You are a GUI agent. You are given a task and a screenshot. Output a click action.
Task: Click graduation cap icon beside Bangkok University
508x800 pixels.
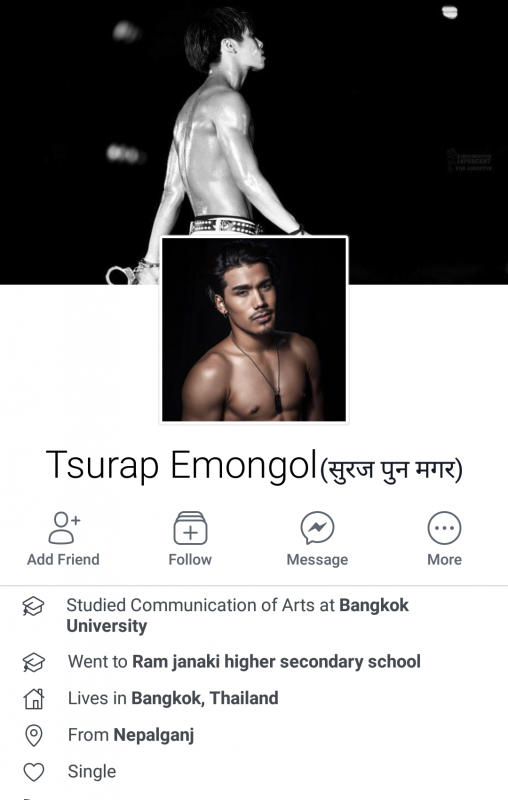pyautogui.click(x=34, y=607)
